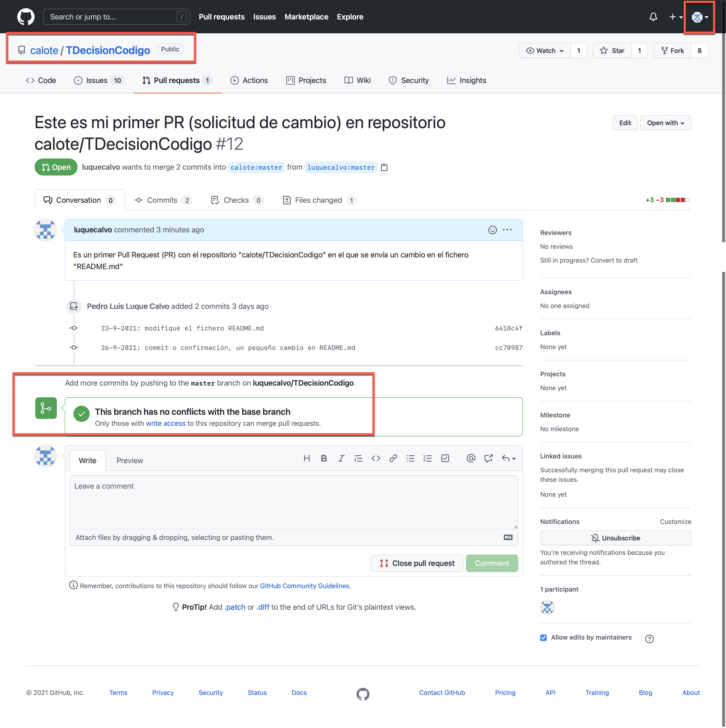Open commit cc70987
Screen dimensions: 726x728
[x=509, y=348]
